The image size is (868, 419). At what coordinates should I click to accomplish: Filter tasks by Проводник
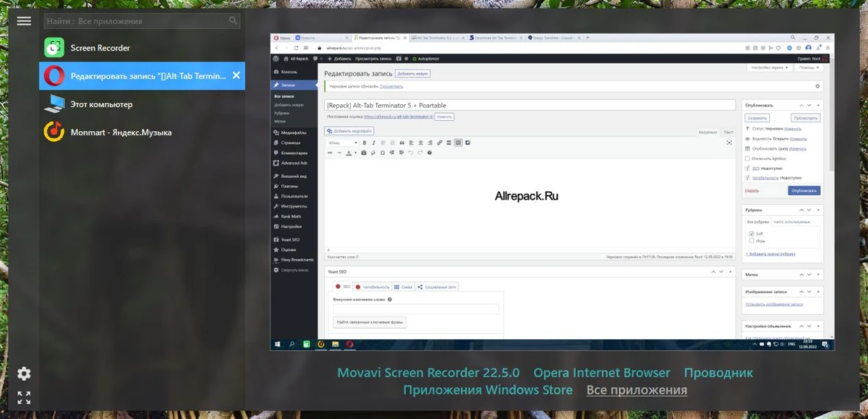tap(718, 373)
